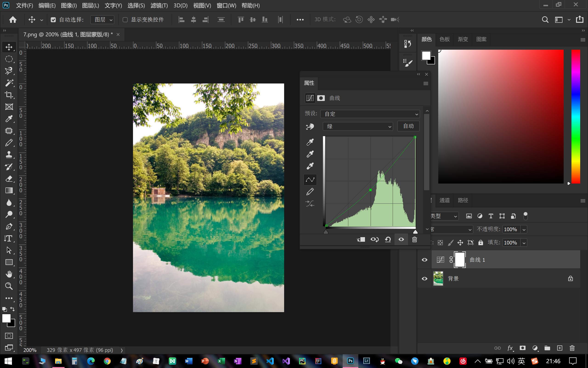Click the 自动 auto button in Curves
This screenshot has height=368, width=588.
(x=408, y=126)
